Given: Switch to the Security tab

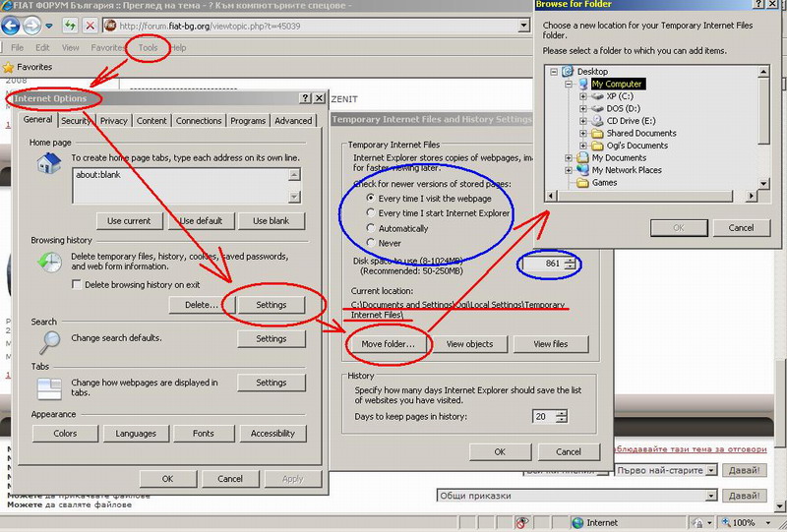Looking at the screenshot, I should [x=76, y=120].
